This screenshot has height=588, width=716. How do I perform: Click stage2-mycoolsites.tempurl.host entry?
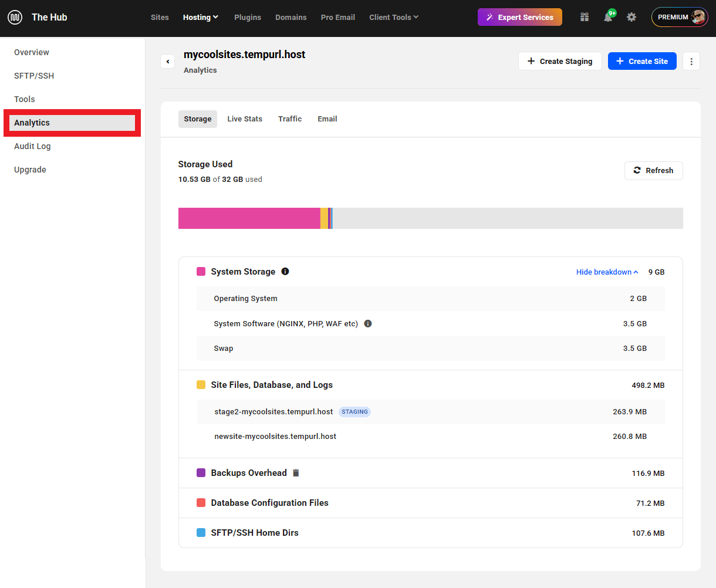[273, 411]
